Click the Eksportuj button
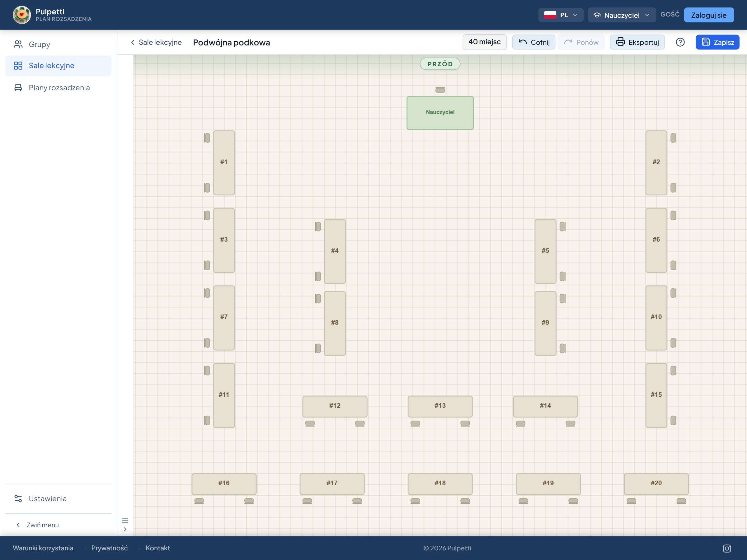This screenshot has height=560, width=747. (637, 42)
